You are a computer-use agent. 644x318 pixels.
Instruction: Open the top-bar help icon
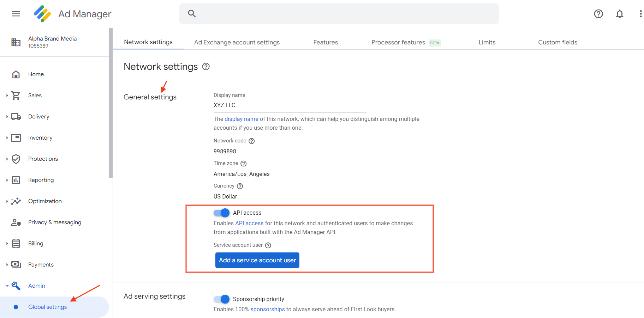[598, 14]
